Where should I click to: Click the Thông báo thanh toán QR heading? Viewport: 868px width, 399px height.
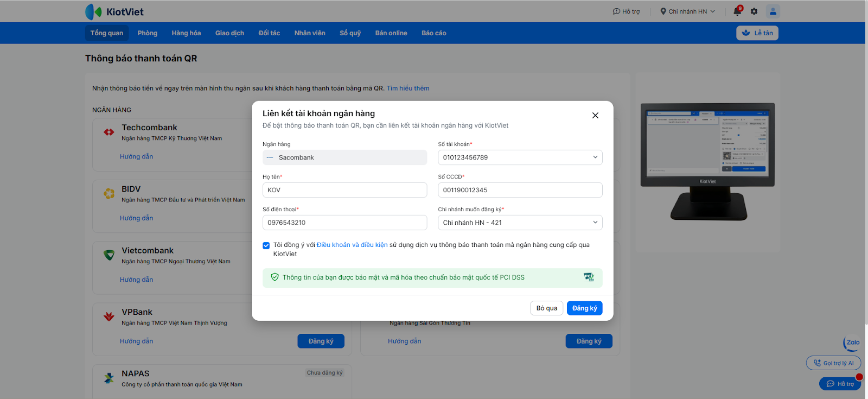(x=141, y=58)
